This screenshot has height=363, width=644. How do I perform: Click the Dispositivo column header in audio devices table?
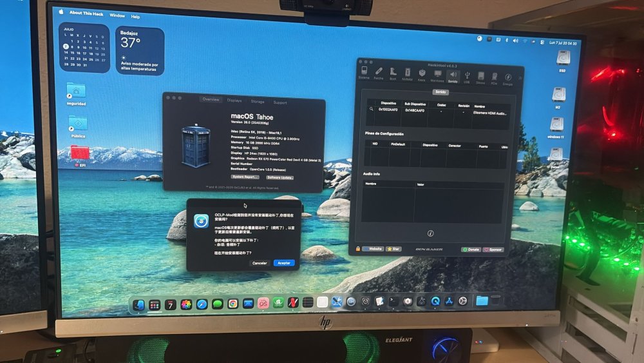click(388, 103)
